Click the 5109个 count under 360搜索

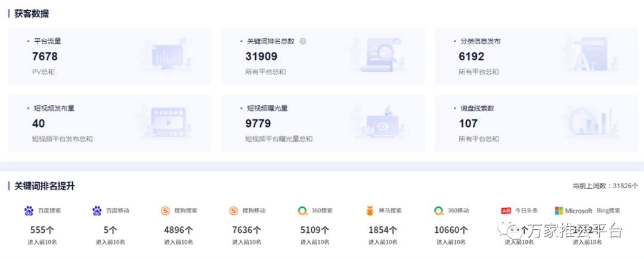coord(315,230)
